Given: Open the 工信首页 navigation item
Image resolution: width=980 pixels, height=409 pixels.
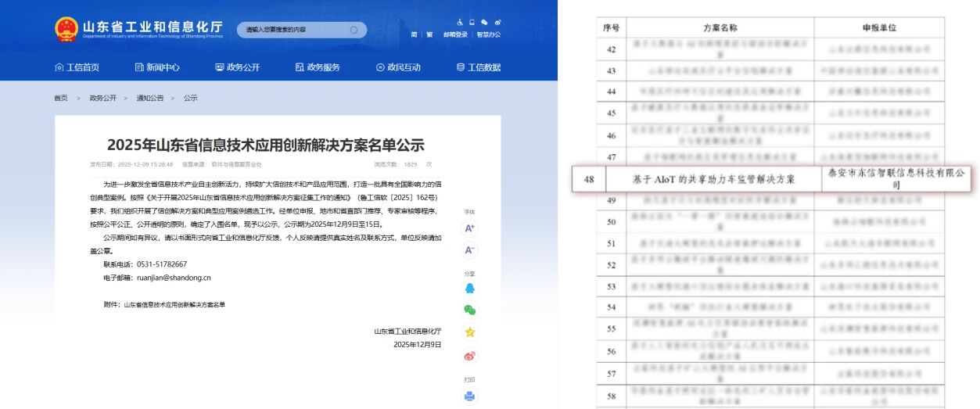Looking at the screenshot, I should [77, 67].
